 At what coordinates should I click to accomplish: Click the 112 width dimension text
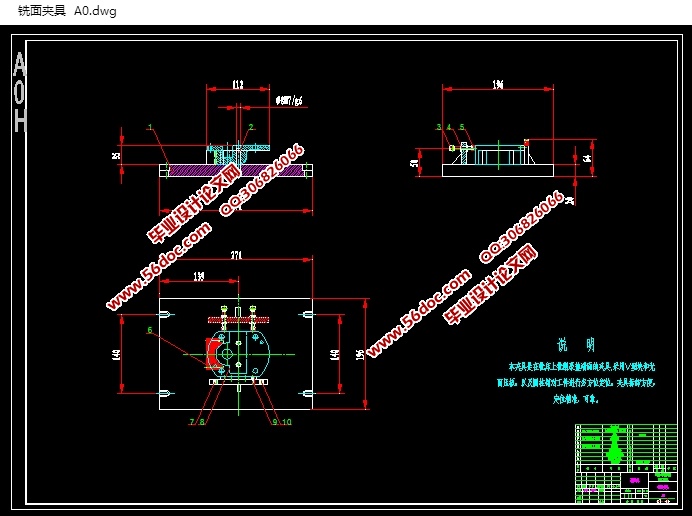click(237, 85)
